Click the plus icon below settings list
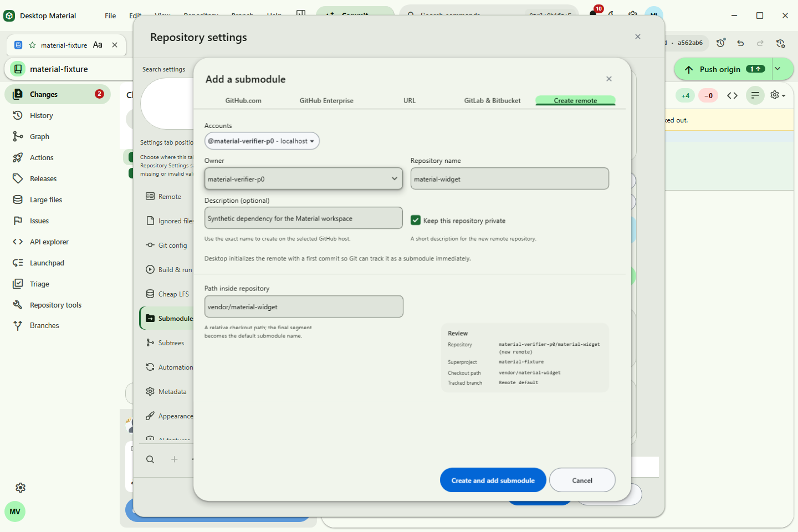Image resolution: width=798 pixels, height=532 pixels. click(x=175, y=459)
